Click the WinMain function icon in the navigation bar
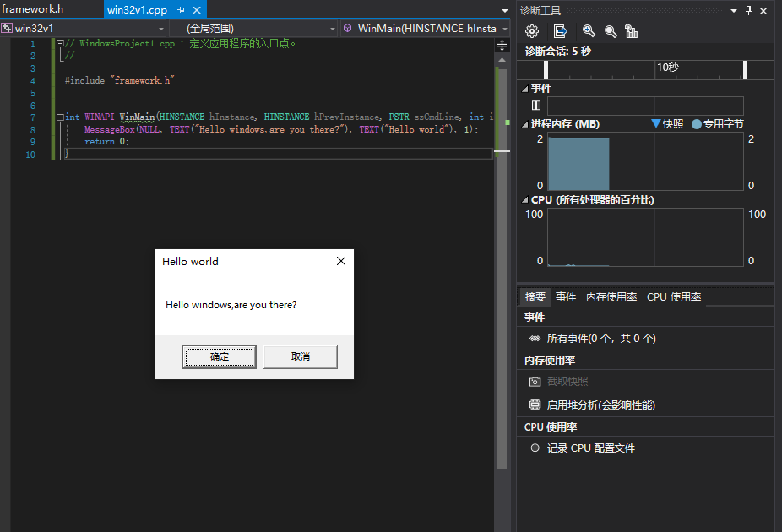The height and width of the screenshot is (532, 782). 348,28
